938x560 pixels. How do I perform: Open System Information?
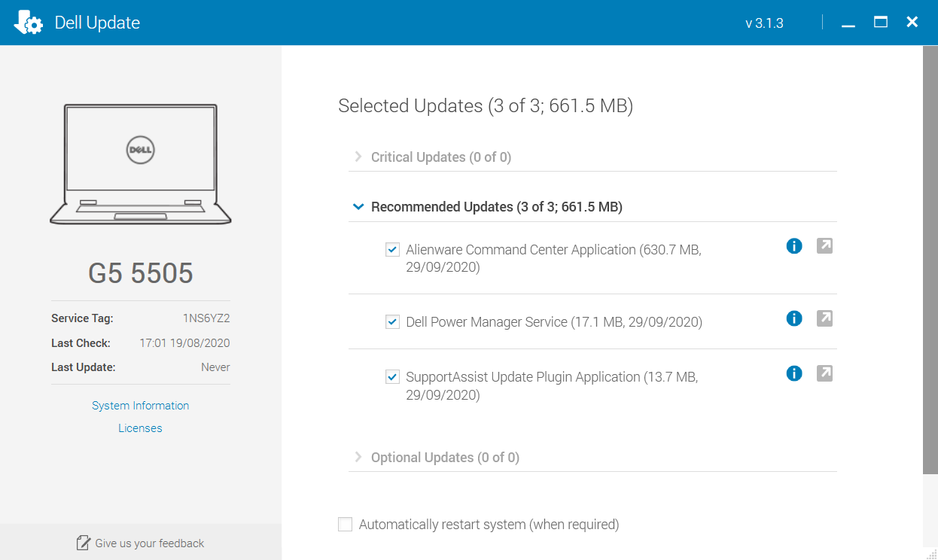(x=140, y=405)
